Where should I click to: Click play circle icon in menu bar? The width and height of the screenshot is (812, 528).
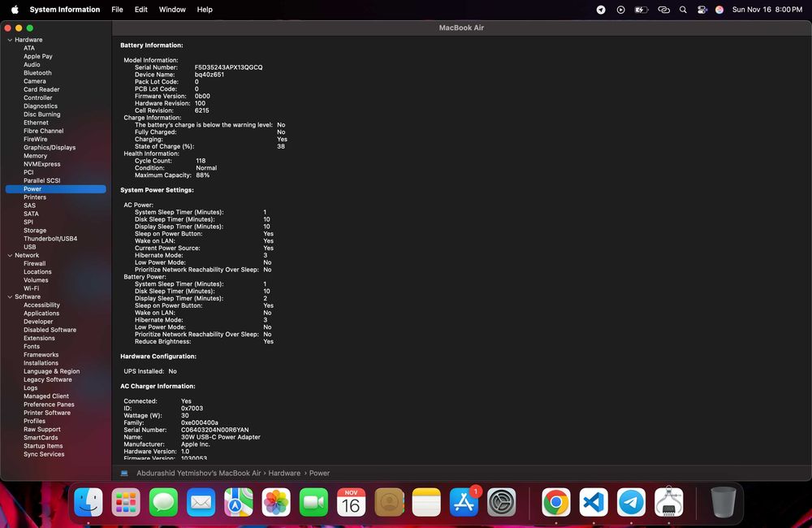pyautogui.click(x=620, y=9)
